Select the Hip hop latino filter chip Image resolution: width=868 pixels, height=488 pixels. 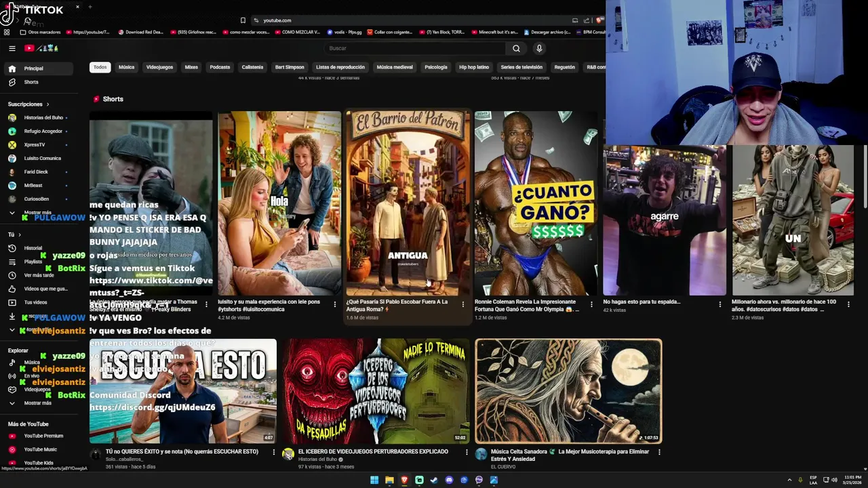[474, 67]
